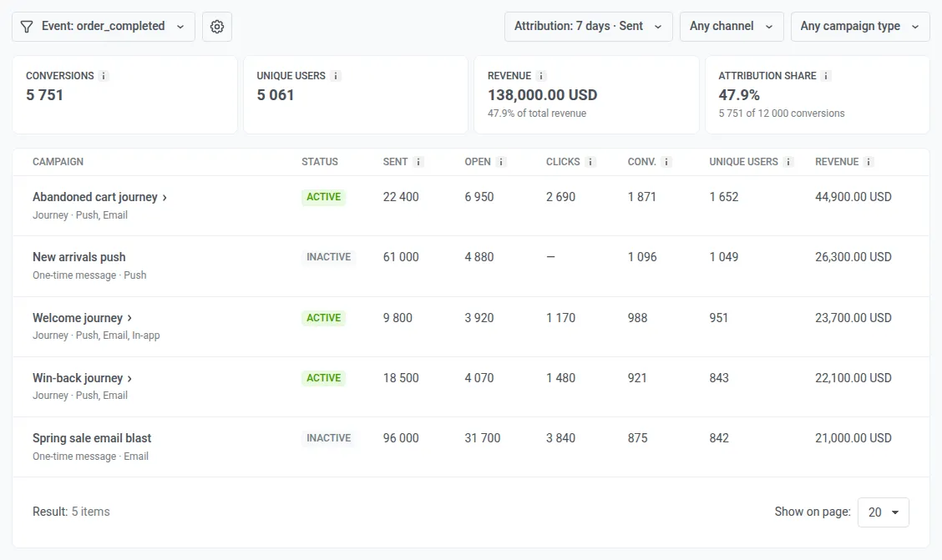Click 'One-time message · Push' subtitle
This screenshot has width=942, height=560.
point(89,275)
